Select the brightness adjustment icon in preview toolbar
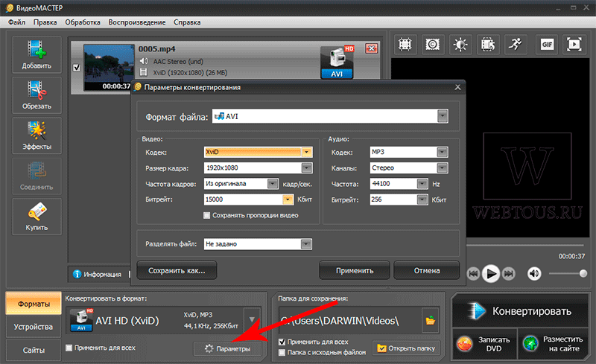Screen dimensions: 596x364 [460, 45]
